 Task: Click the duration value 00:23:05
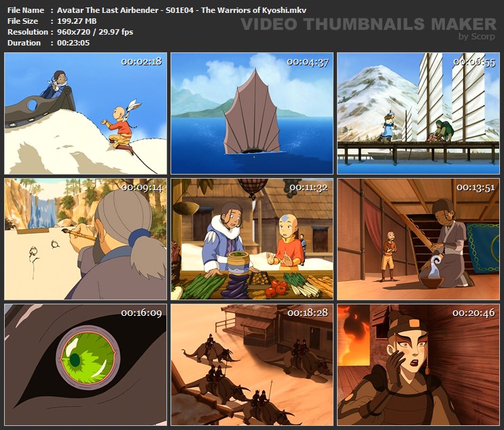coord(73,43)
